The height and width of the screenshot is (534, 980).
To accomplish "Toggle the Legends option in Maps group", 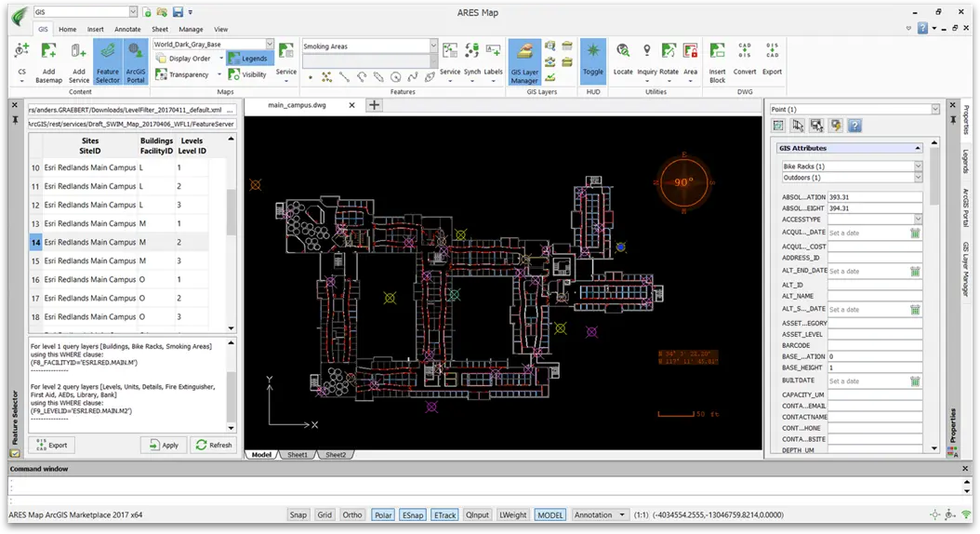I will (248, 59).
